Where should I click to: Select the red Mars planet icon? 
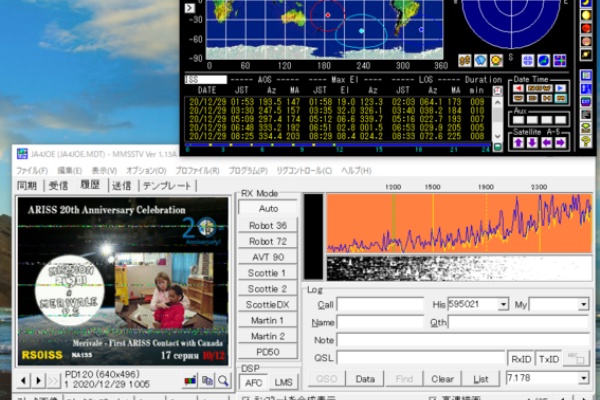click(586, 28)
